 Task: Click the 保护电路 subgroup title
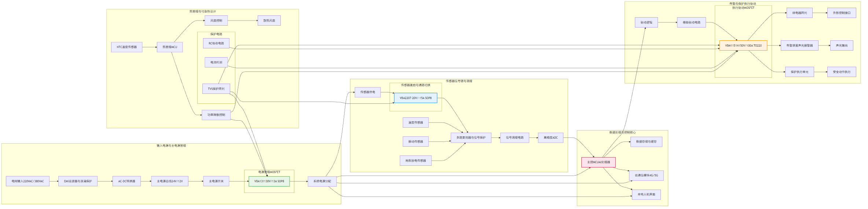tap(216, 34)
